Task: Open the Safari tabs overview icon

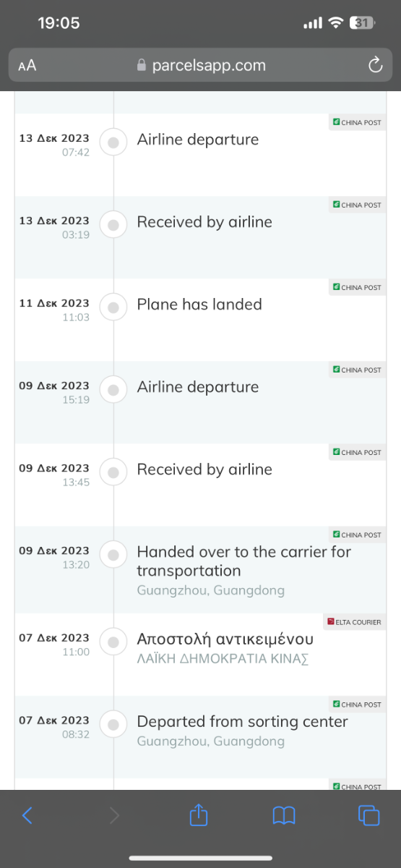Action: click(369, 815)
